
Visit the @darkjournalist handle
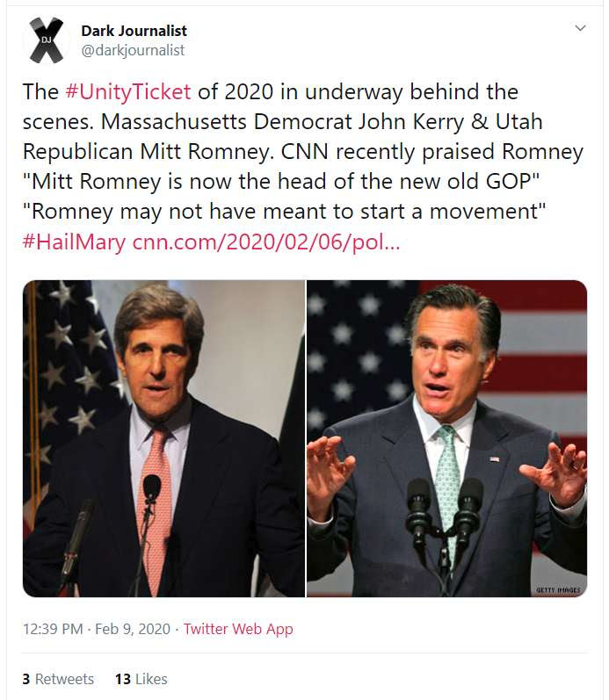[x=133, y=50]
